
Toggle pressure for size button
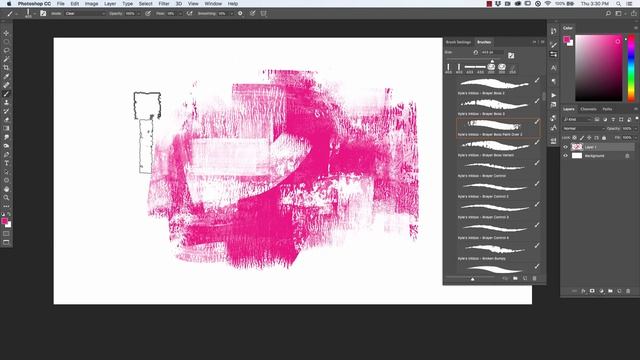tap(253, 13)
